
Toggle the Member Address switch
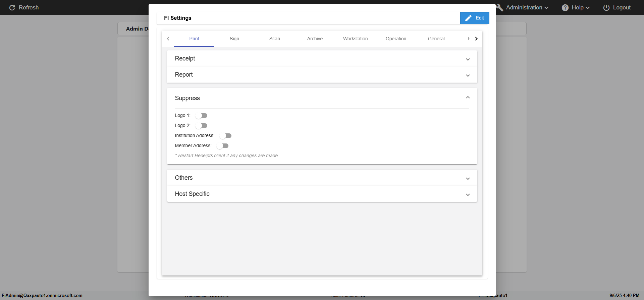coord(222,146)
